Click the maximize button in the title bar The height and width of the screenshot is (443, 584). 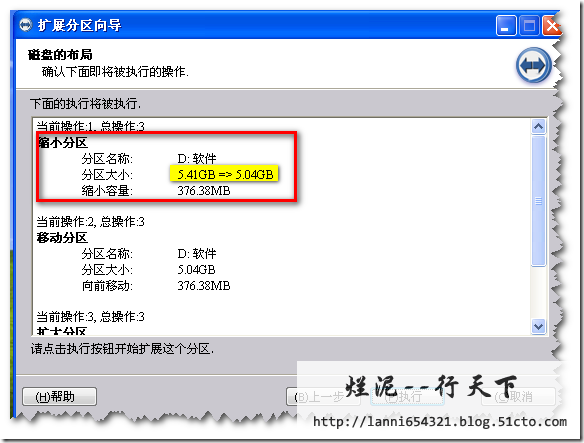(x=529, y=26)
